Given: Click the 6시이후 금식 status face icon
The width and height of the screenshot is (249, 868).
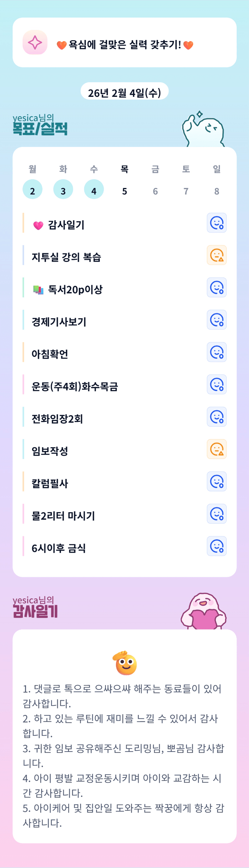Looking at the screenshot, I should click(216, 546).
